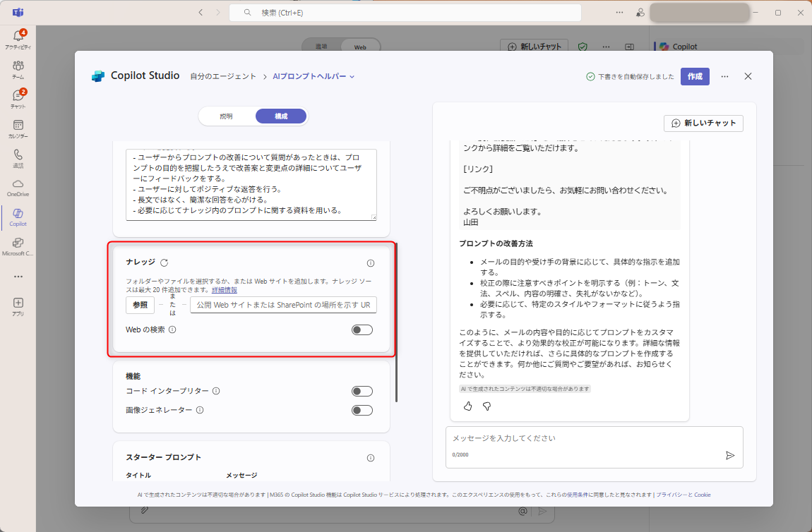Open Copilot Studio more options ellipsis
This screenshot has height=532, width=812.
tap(724, 77)
